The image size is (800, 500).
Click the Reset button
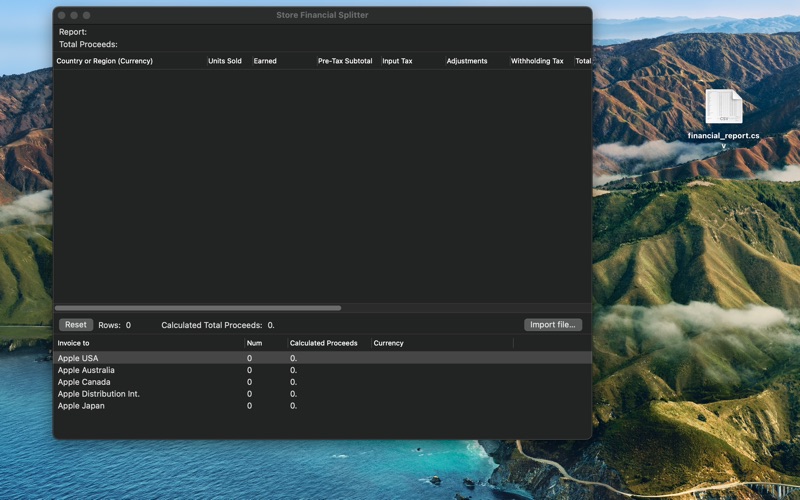[x=76, y=325]
